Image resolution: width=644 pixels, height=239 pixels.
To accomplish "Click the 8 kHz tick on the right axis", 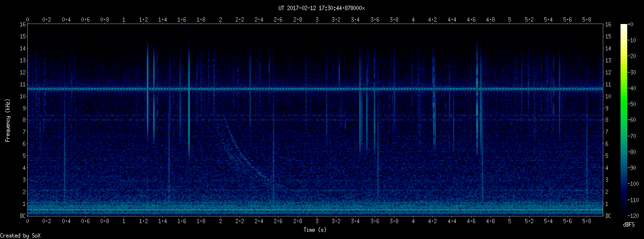I will (x=607, y=120).
